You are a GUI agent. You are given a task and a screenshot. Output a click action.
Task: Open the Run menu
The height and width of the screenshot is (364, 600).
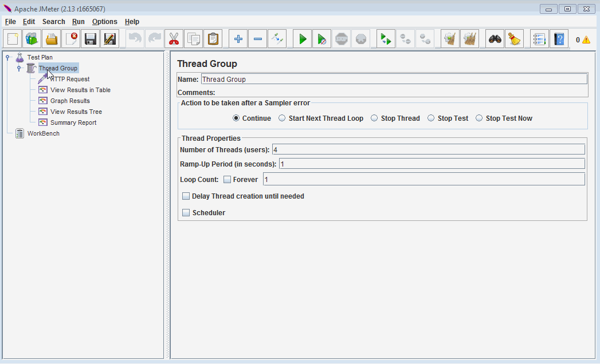(x=79, y=22)
